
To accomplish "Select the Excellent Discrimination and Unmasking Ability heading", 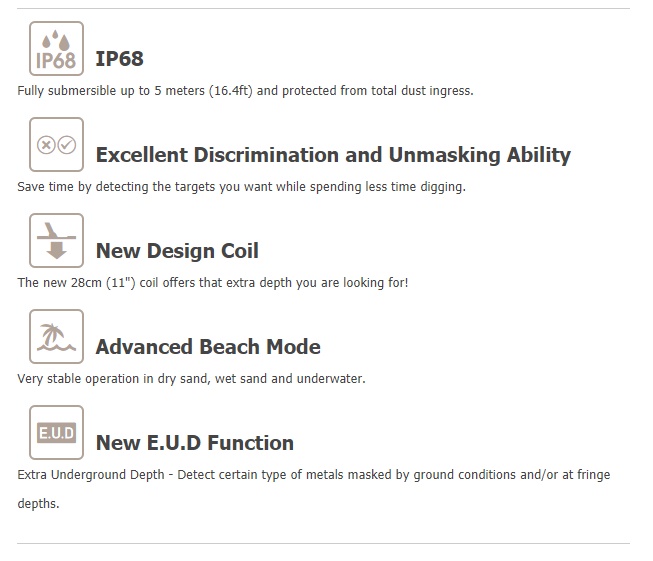I will 333,155.
